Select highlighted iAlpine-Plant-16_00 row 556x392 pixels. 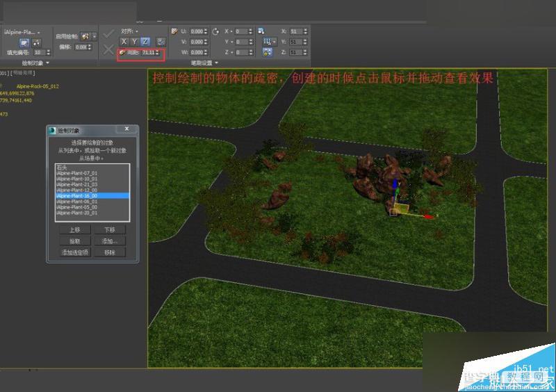(x=92, y=196)
